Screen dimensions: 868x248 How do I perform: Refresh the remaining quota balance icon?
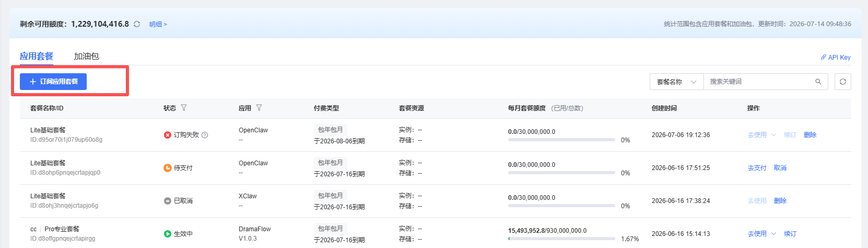tap(137, 24)
